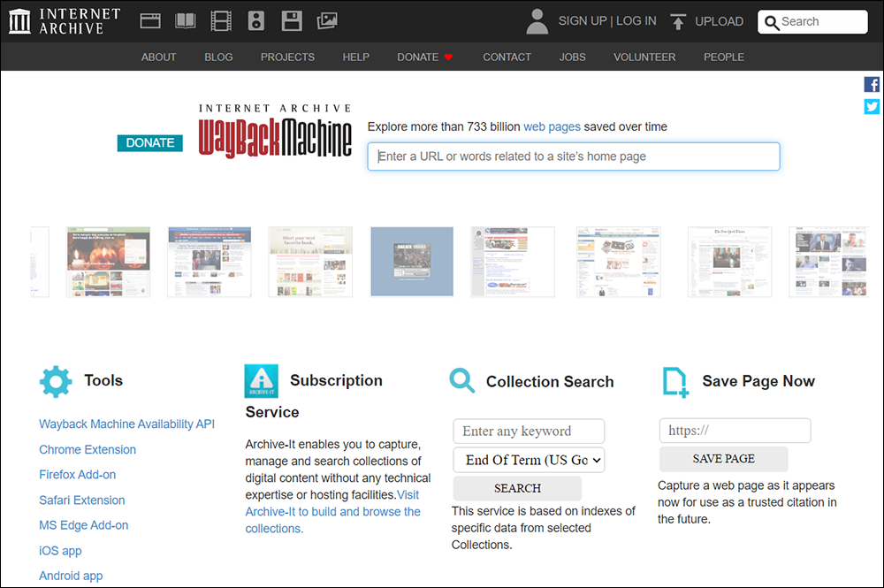
Task: Click the Archive-It logo icon
Action: 261,381
